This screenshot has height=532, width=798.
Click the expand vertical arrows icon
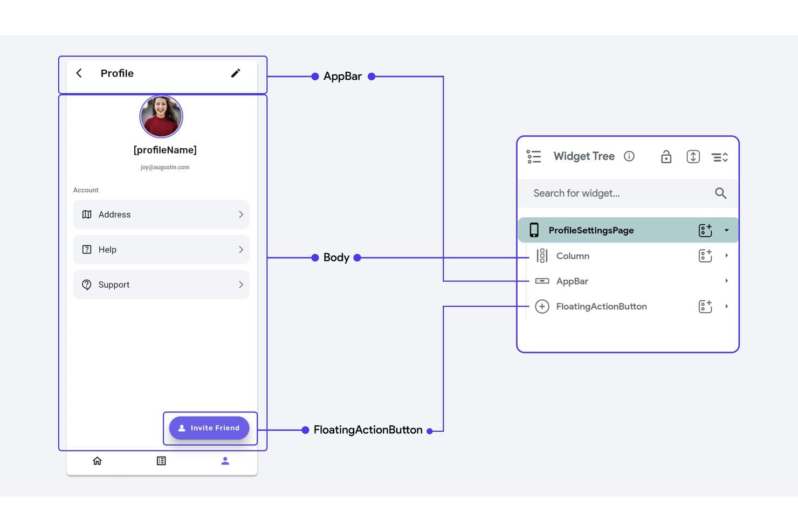click(693, 157)
